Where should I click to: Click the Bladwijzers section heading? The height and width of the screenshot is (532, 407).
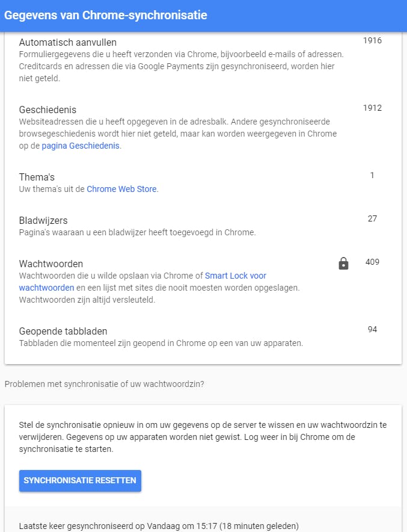pos(43,221)
